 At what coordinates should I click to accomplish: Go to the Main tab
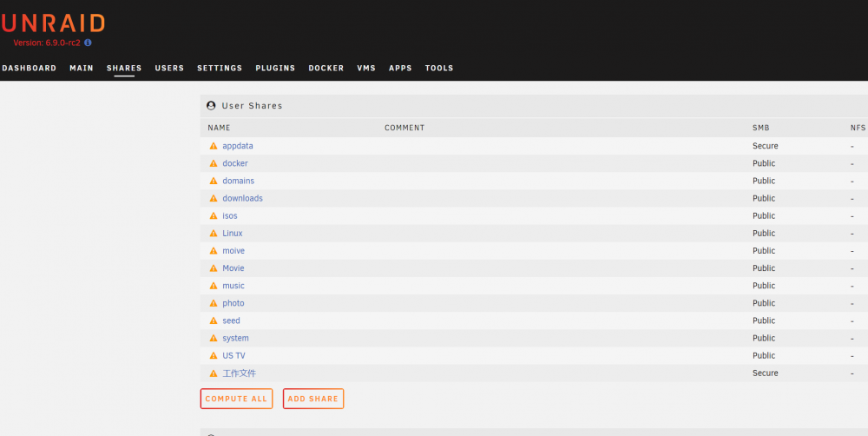(x=82, y=68)
